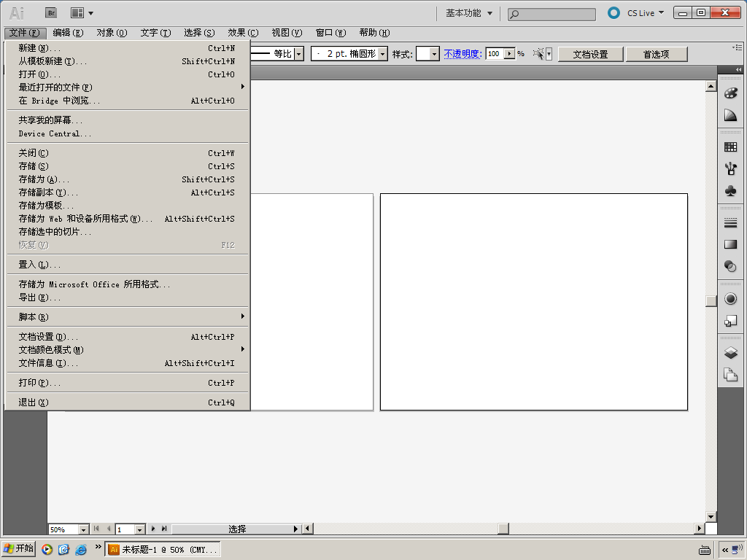Image resolution: width=747 pixels, height=560 pixels.
Task: Open the Swatches grid panel icon
Action: tap(730, 147)
